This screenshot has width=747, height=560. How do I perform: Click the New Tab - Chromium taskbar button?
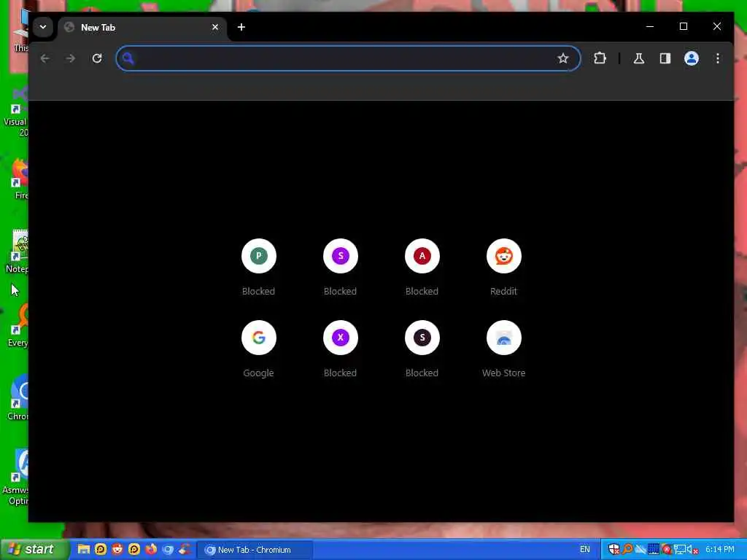pos(255,550)
